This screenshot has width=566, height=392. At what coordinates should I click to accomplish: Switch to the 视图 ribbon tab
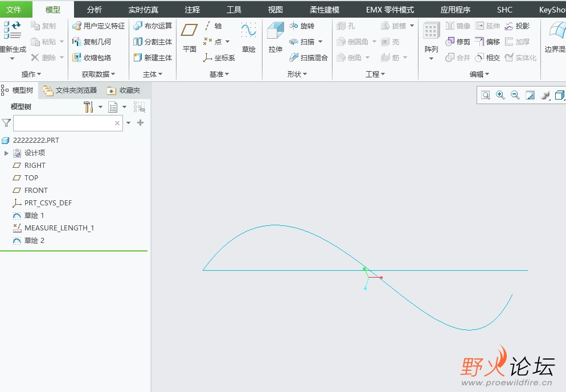[275, 10]
